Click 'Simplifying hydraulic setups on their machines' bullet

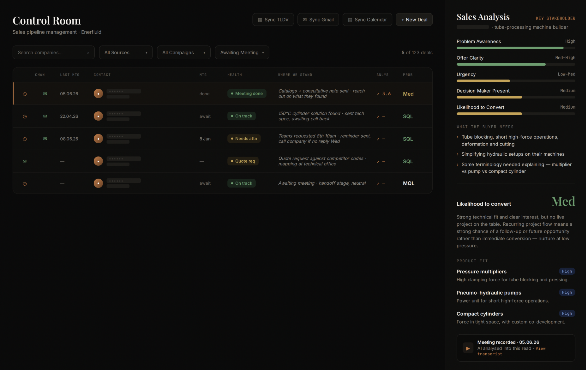[513, 154]
